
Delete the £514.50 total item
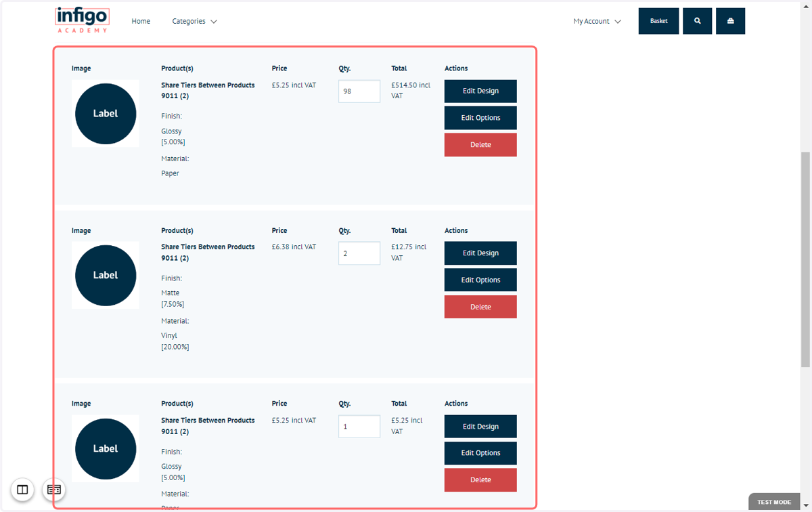tap(480, 145)
